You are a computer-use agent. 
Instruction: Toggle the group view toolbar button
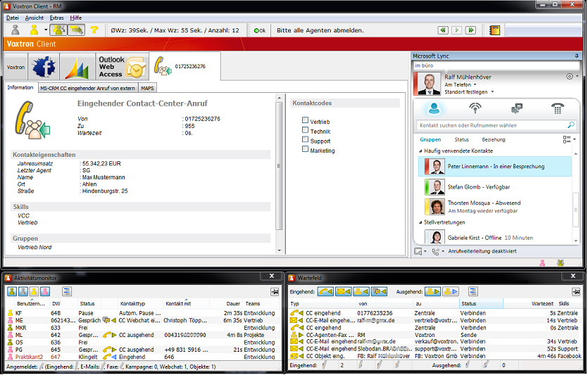coord(59,30)
